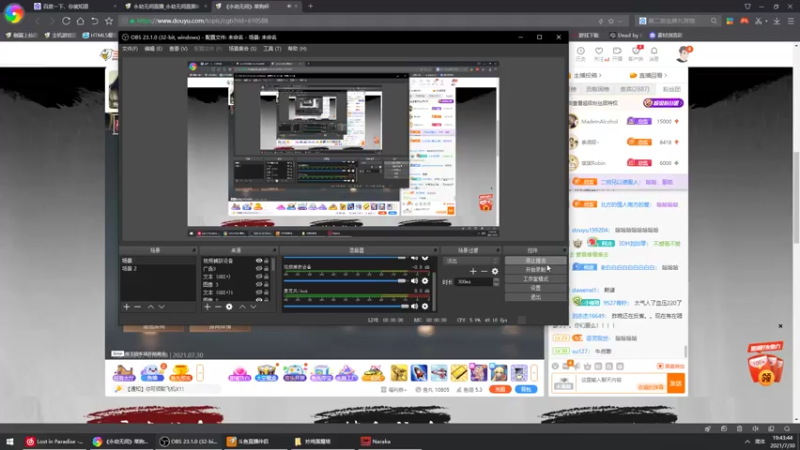The image size is (800, 450).
Task: Move scene down in OBS Scenes panel
Action: coord(161,307)
